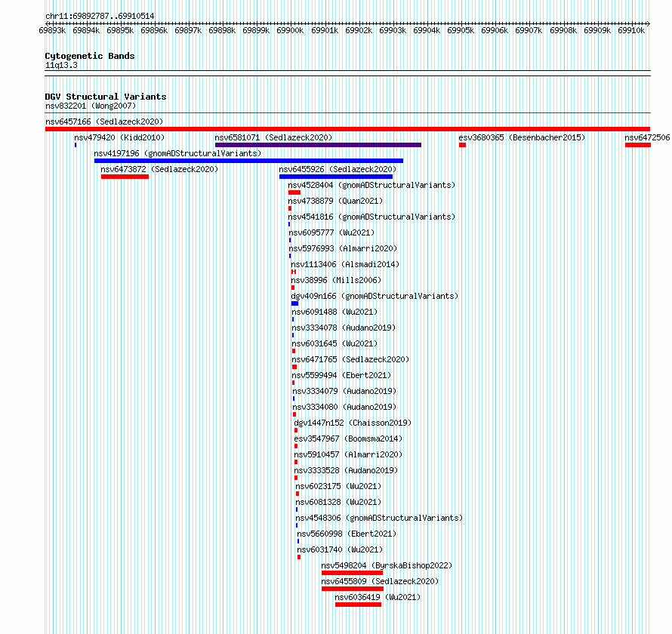Click the chr11:69892787..69910514 coordinate text
This screenshot has height=634, width=672.
coord(100,17)
